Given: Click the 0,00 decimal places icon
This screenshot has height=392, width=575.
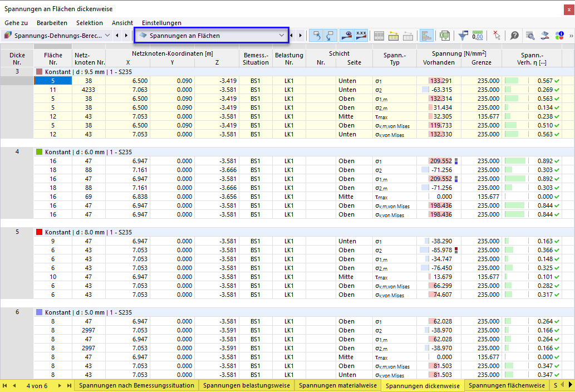Looking at the screenshot, I should pyautogui.click(x=478, y=36).
